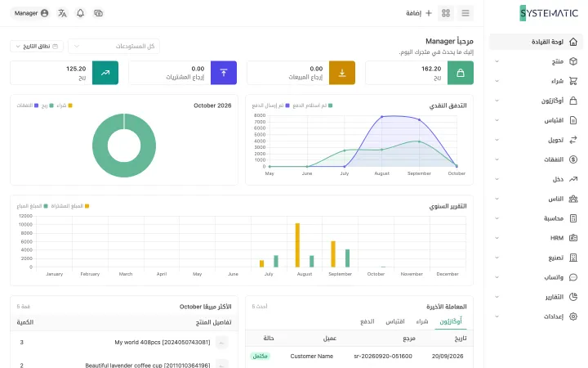Viewport: 588px width, 368px height.
Task: Toggle المبلغ المشتراة legend in yearly report
Action: tap(70, 206)
